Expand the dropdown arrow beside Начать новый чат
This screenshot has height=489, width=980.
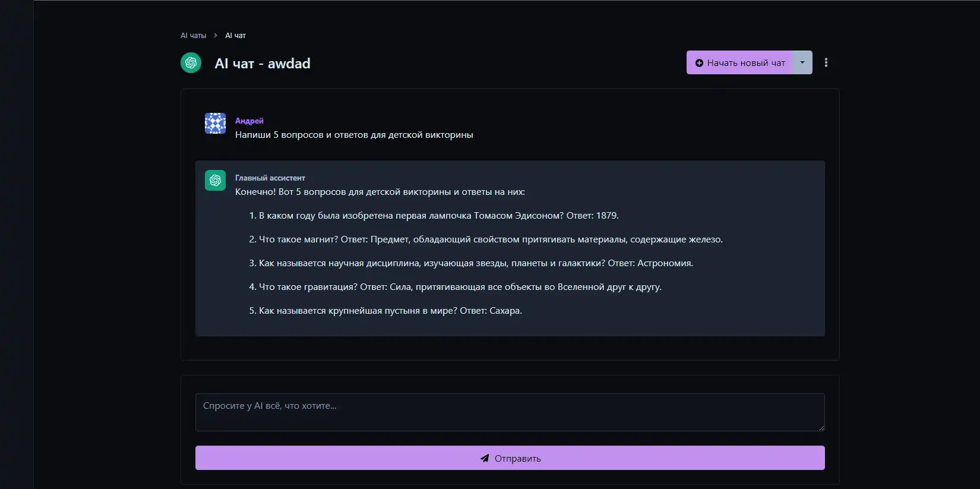802,62
